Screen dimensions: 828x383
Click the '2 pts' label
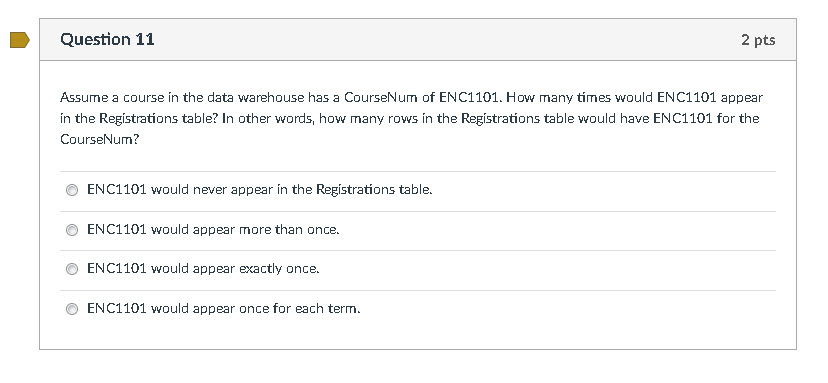coord(758,40)
